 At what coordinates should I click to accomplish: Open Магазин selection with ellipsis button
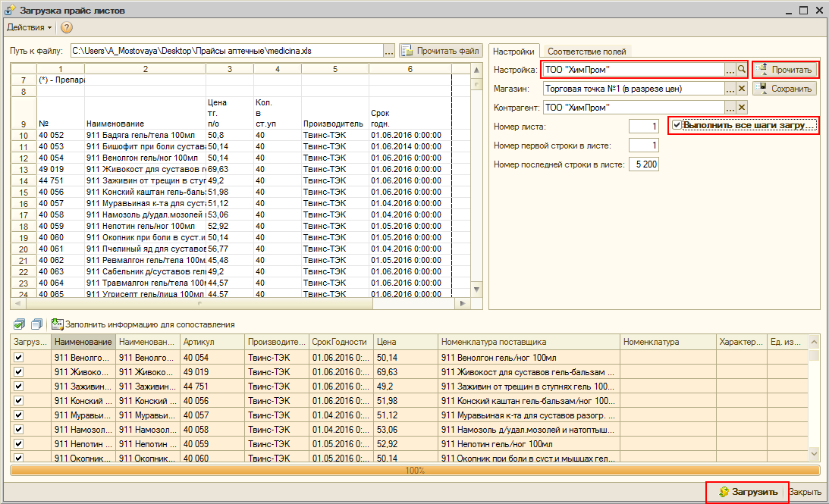730,89
